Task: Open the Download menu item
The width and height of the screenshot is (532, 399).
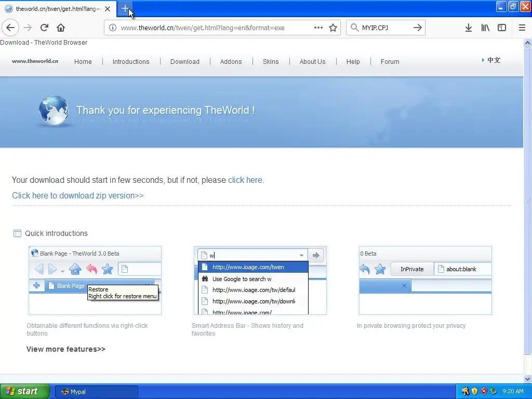Action: click(x=185, y=62)
